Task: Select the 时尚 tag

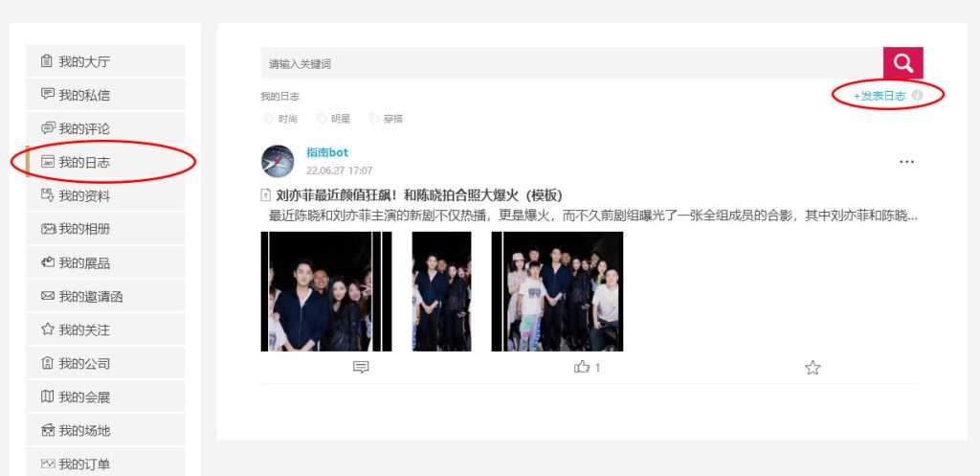Action: click(x=281, y=119)
